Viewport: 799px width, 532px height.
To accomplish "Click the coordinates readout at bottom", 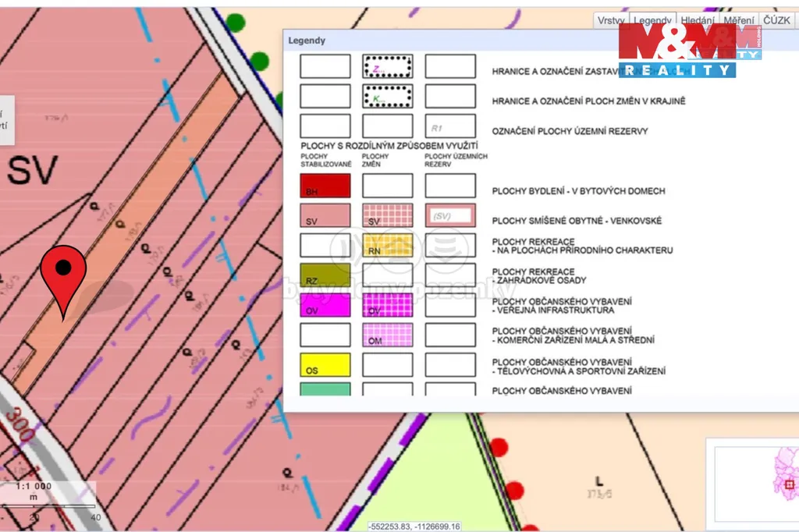I will tap(414, 527).
